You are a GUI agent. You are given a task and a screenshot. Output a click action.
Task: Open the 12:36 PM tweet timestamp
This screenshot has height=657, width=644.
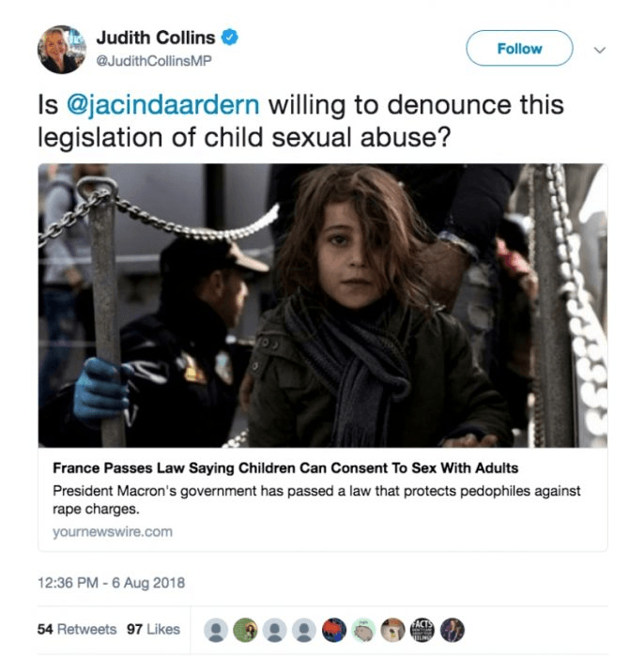pyautogui.click(x=111, y=583)
